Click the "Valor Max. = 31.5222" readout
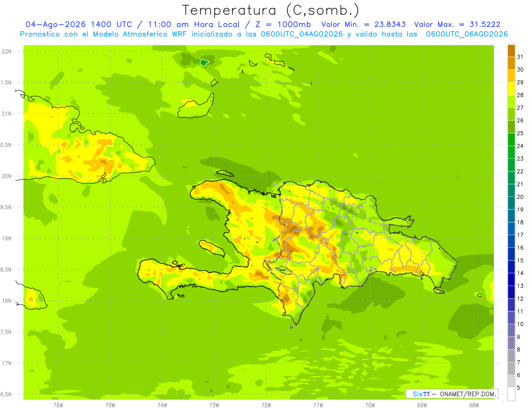532x411 pixels. click(457, 24)
